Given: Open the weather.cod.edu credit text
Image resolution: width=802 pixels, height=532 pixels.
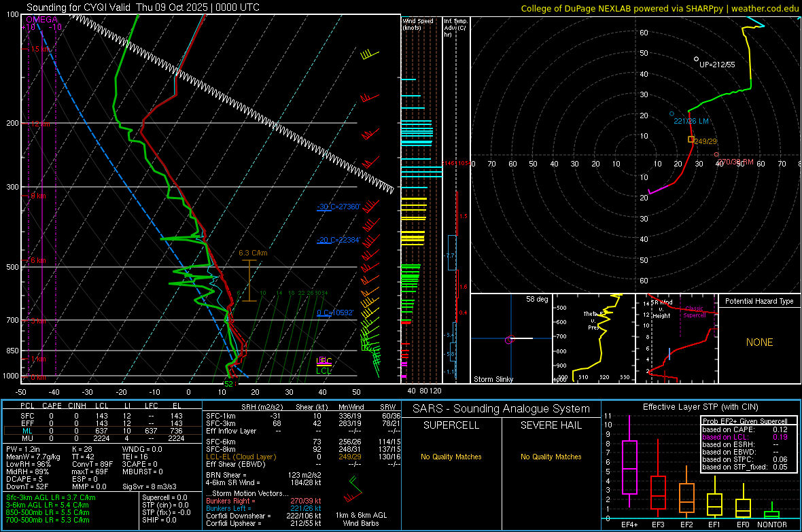Looking at the screenshot, I should 764,8.
